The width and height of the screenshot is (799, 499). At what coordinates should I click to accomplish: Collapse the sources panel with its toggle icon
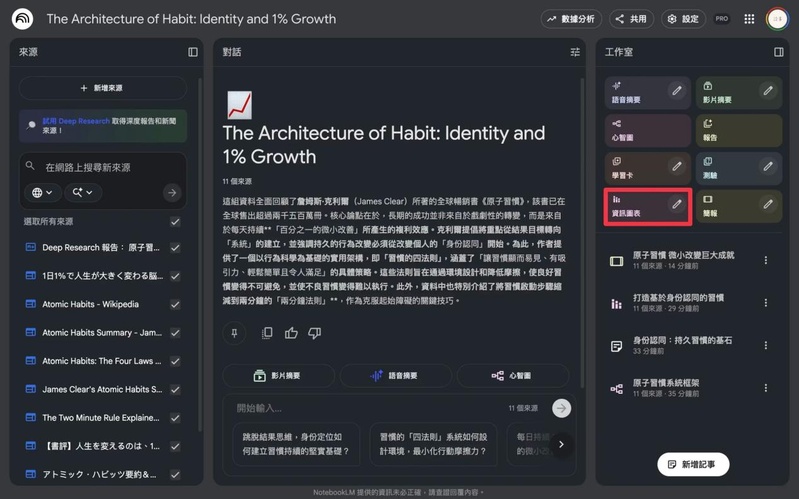tap(193, 52)
